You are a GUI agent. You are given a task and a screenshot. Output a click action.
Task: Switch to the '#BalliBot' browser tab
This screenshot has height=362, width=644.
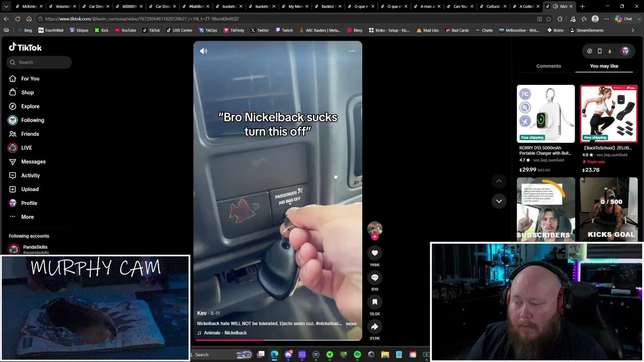[x=196, y=7]
